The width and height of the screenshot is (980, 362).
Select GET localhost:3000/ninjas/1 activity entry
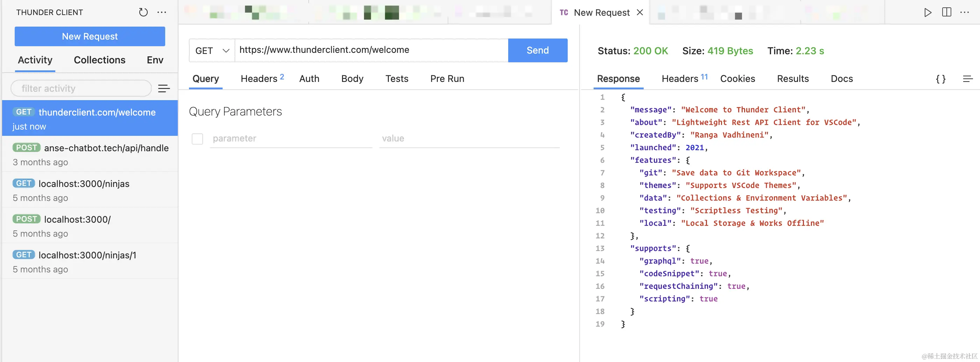tap(90, 262)
